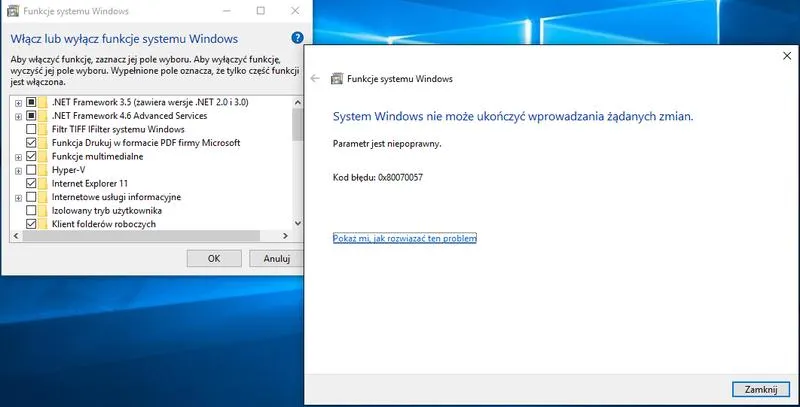
Task: Click the error dialog header icon
Action: pyautogui.click(x=337, y=79)
